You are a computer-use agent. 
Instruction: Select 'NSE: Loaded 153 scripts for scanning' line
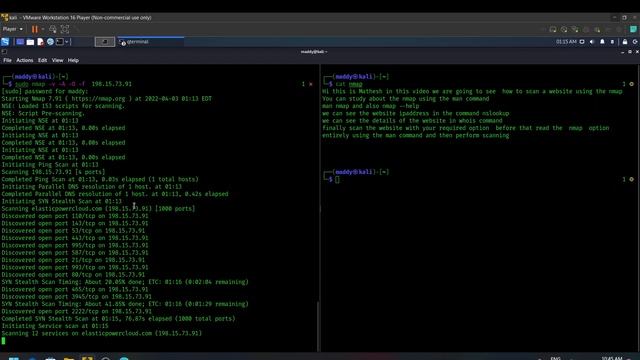pyautogui.click(x=63, y=106)
